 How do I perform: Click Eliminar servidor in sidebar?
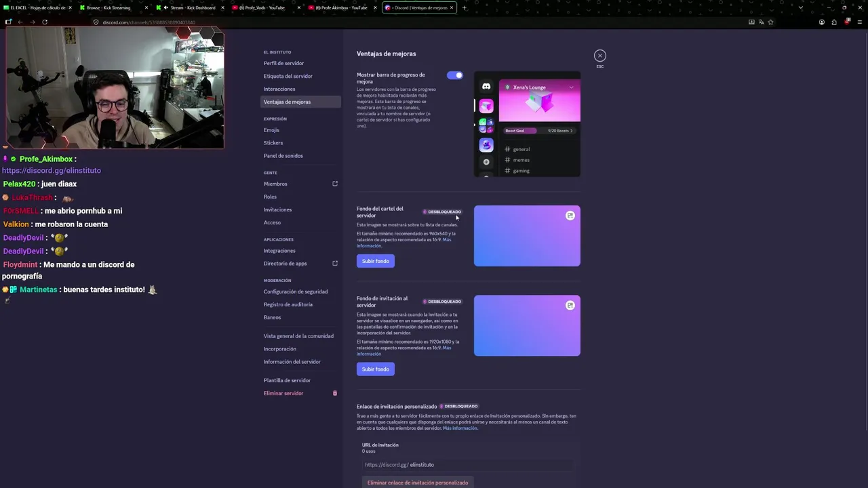click(283, 393)
